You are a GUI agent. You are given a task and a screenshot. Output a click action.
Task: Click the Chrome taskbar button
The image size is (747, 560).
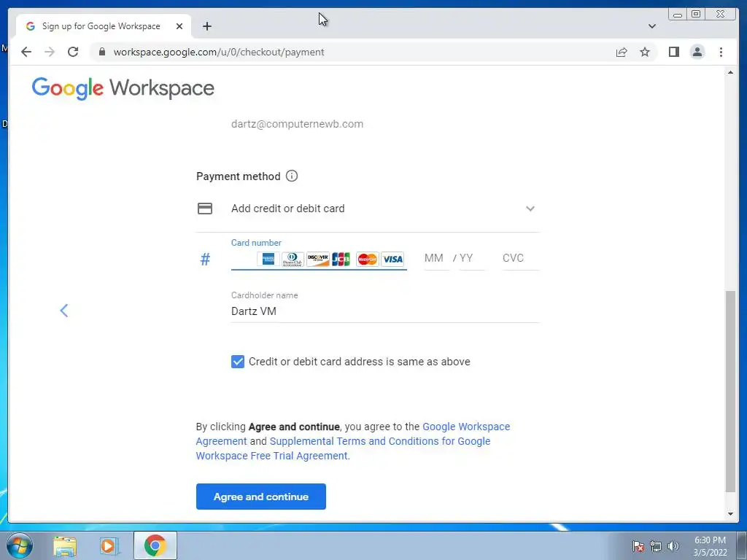tap(155, 545)
